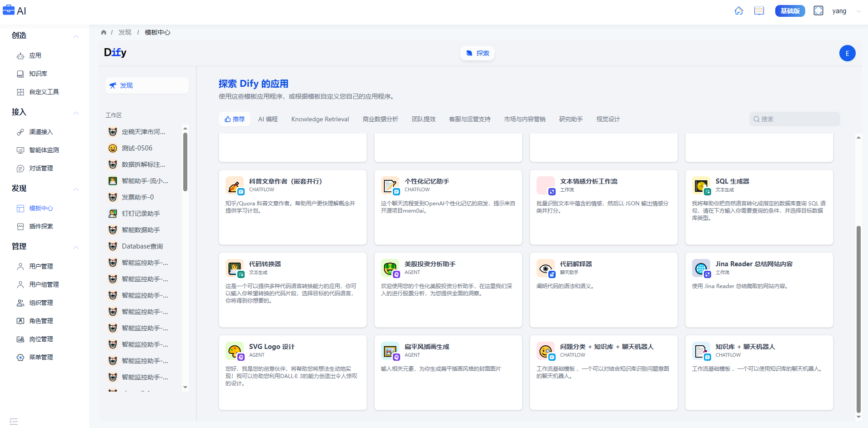Screen dimensions: 868x428
Task: Switch to 商业数据分析 tab
Action: 380,119
